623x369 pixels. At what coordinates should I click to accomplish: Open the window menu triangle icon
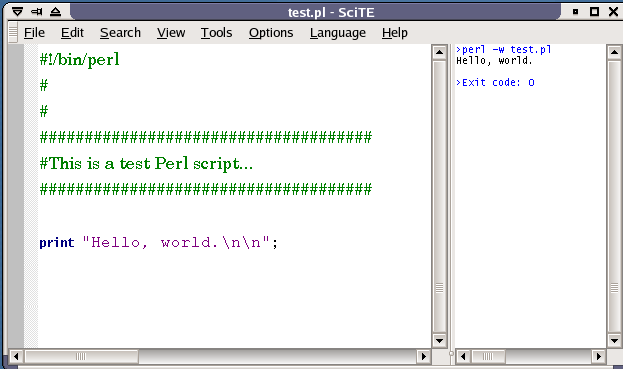coord(17,12)
